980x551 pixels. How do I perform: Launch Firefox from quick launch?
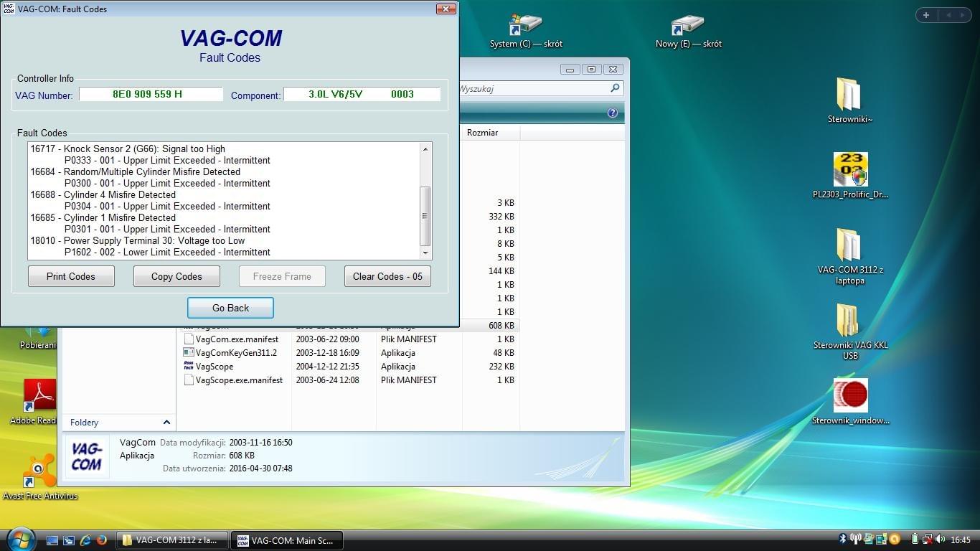(102, 540)
